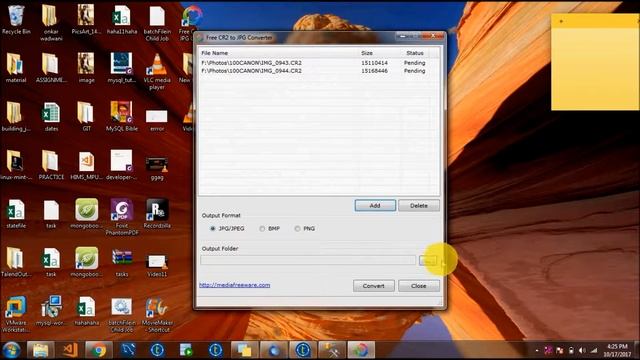
Task: Select the JPG/JPEG output format
Action: point(227,229)
